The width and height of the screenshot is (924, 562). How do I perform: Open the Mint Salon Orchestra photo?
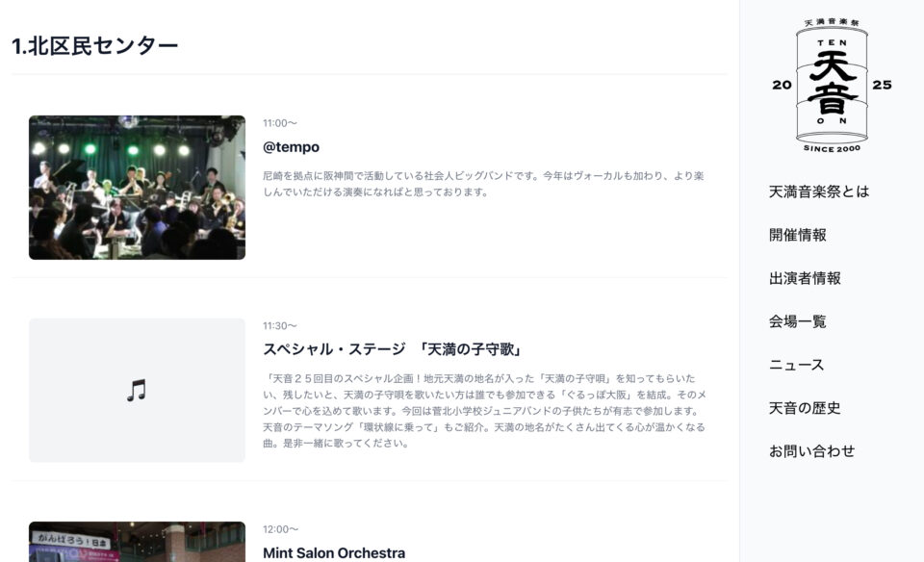point(137,542)
